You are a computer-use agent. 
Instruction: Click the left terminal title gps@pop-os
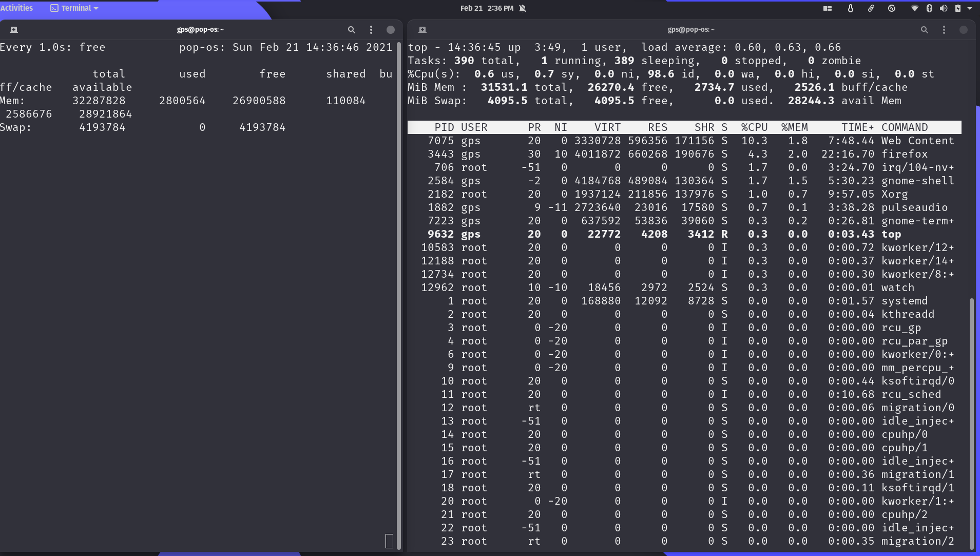[x=200, y=30]
